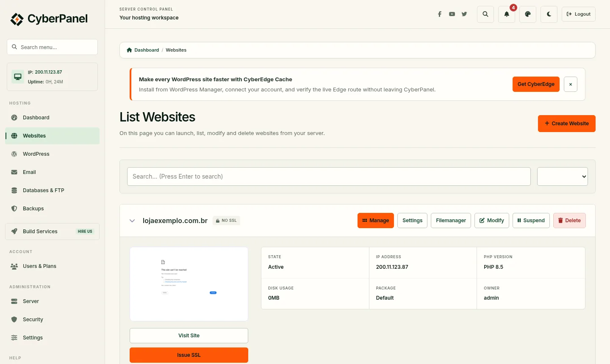Open the Server sidebar item
This screenshot has width=610, height=364.
(x=53, y=301)
